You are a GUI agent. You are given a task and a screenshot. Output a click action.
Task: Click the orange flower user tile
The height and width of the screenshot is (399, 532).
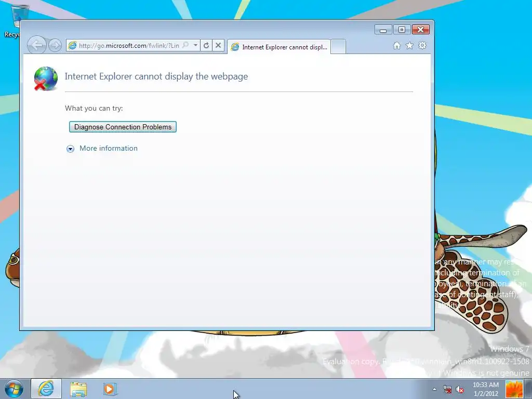coord(514,389)
